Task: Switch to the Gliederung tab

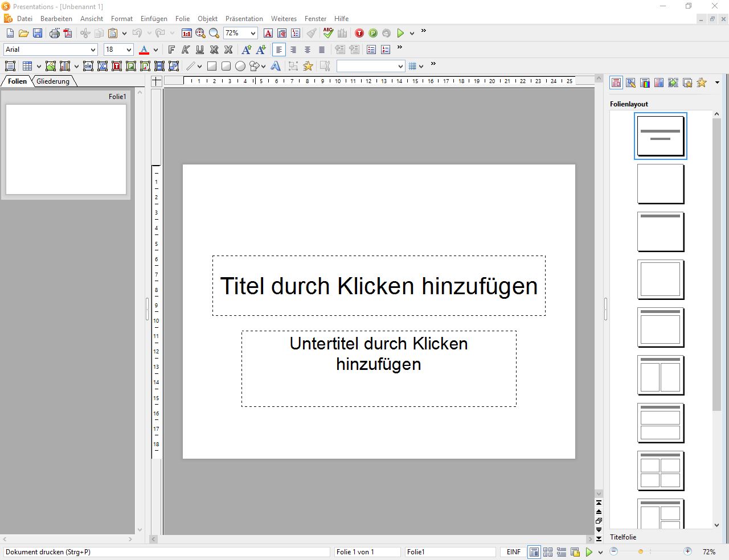Action: tap(53, 81)
